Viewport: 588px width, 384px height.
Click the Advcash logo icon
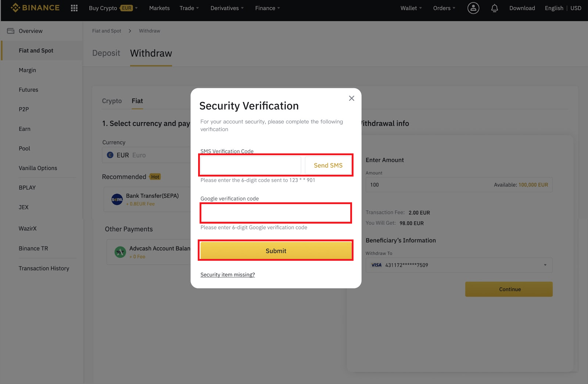120,252
